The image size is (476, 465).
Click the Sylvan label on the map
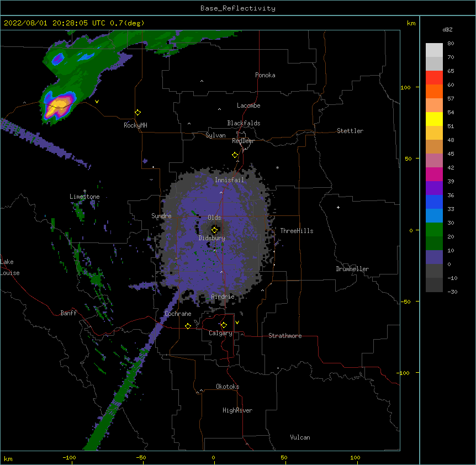tap(215, 135)
